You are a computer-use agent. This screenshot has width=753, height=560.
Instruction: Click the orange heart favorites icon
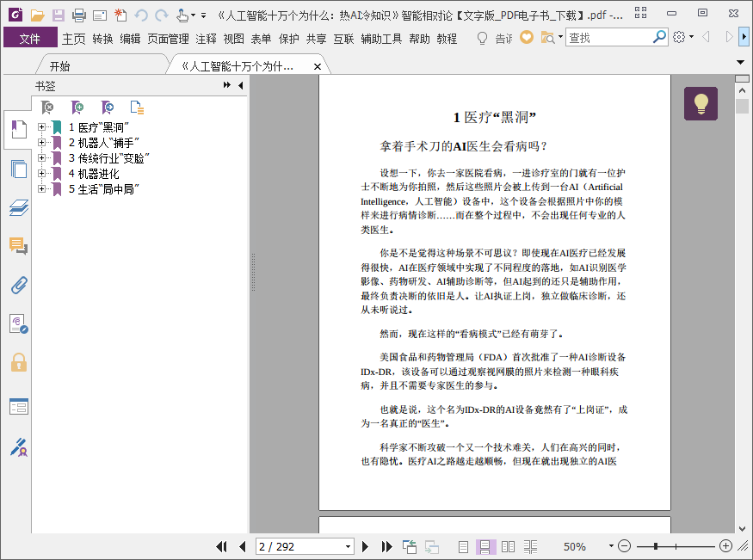tap(527, 38)
